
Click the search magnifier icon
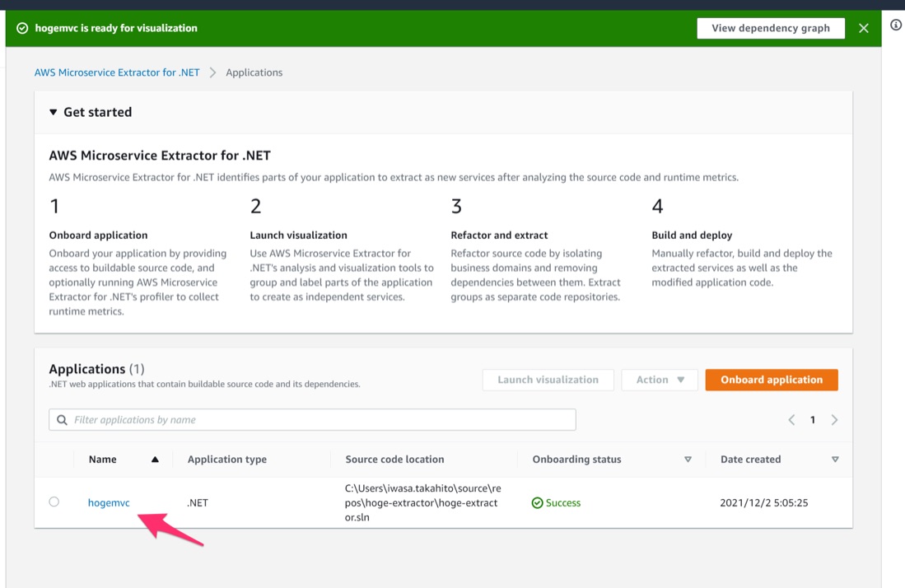(x=62, y=420)
